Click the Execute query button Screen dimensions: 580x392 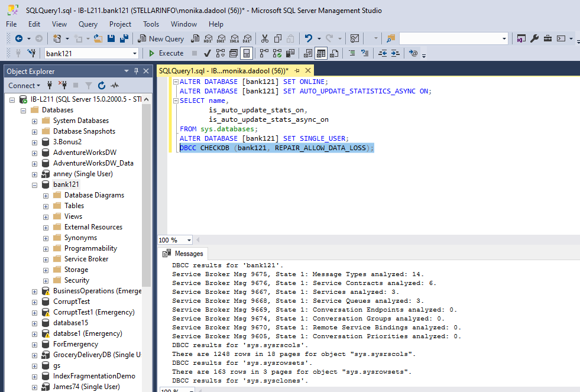(166, 53)
